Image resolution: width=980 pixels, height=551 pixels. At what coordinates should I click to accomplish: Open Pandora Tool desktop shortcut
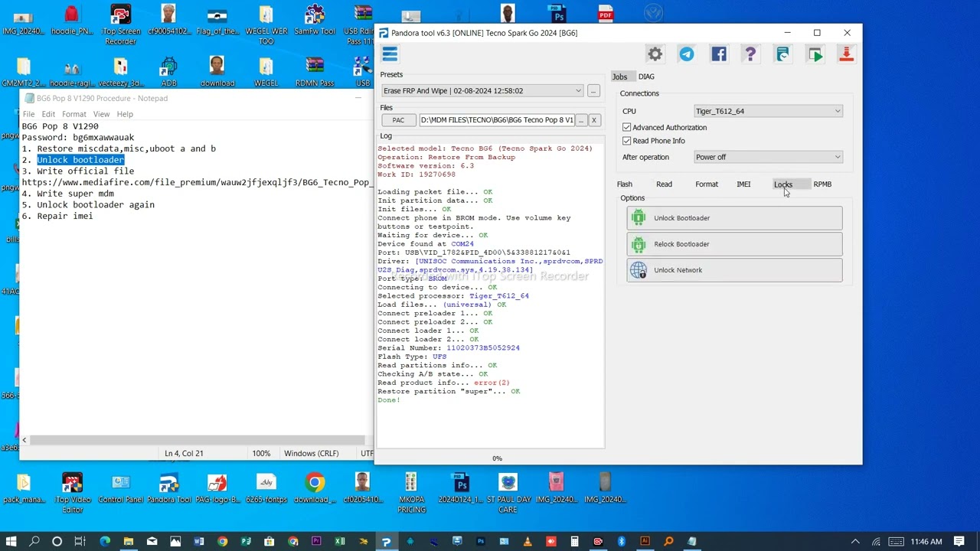click(168, 489)
